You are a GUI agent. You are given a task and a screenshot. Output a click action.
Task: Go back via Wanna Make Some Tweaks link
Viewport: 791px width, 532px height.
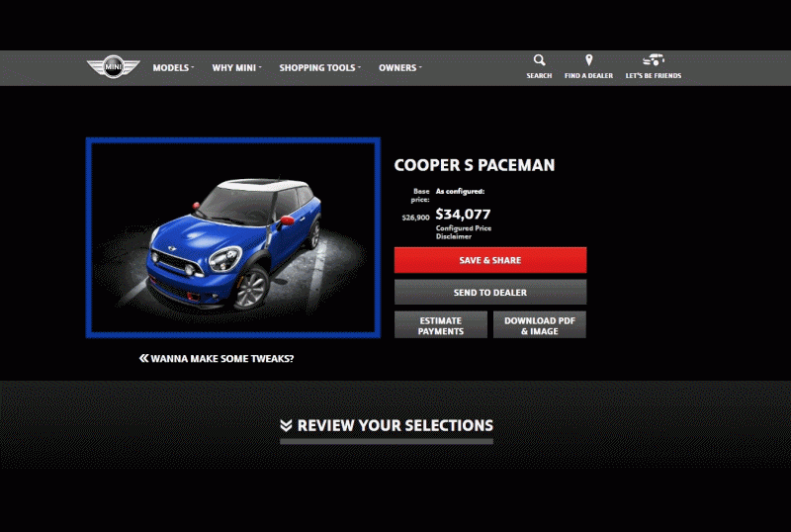[221, 358]
